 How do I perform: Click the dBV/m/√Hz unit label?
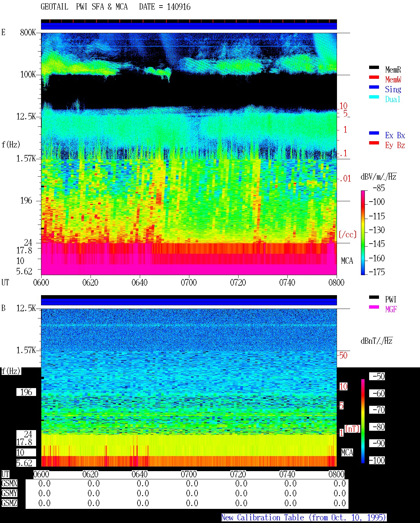coord(379,177)
